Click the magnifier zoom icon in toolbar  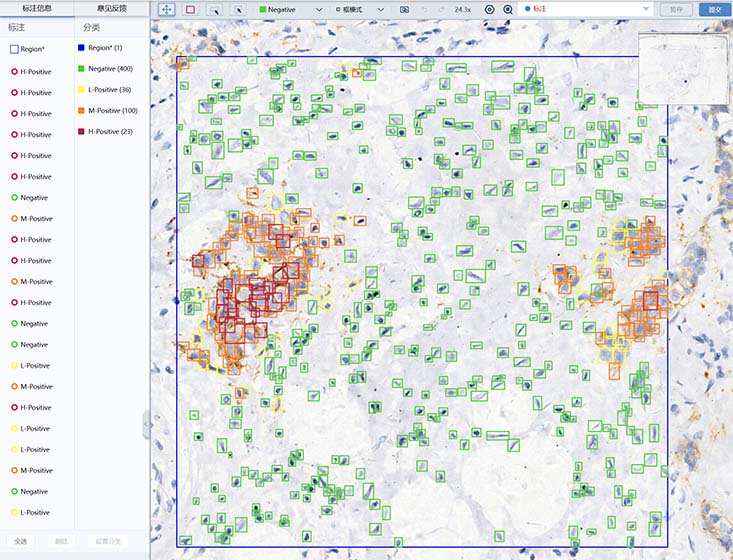508,9
